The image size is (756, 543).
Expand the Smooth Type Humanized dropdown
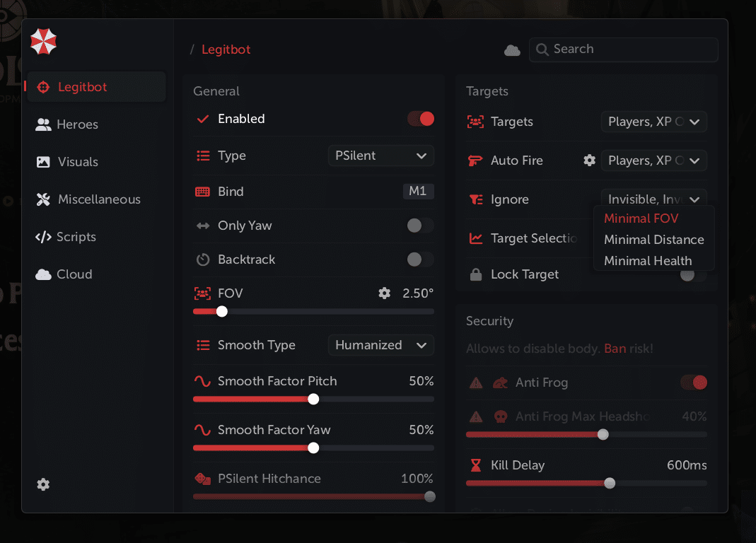pos(380,345)
